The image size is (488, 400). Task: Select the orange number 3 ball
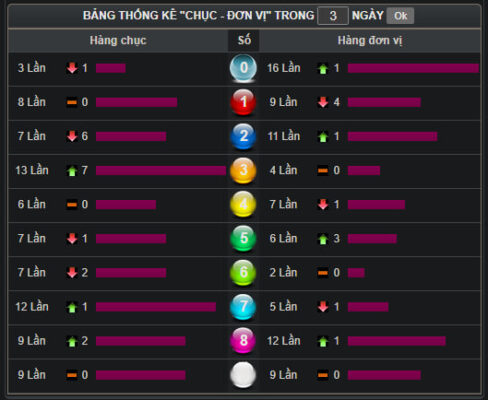243,170
